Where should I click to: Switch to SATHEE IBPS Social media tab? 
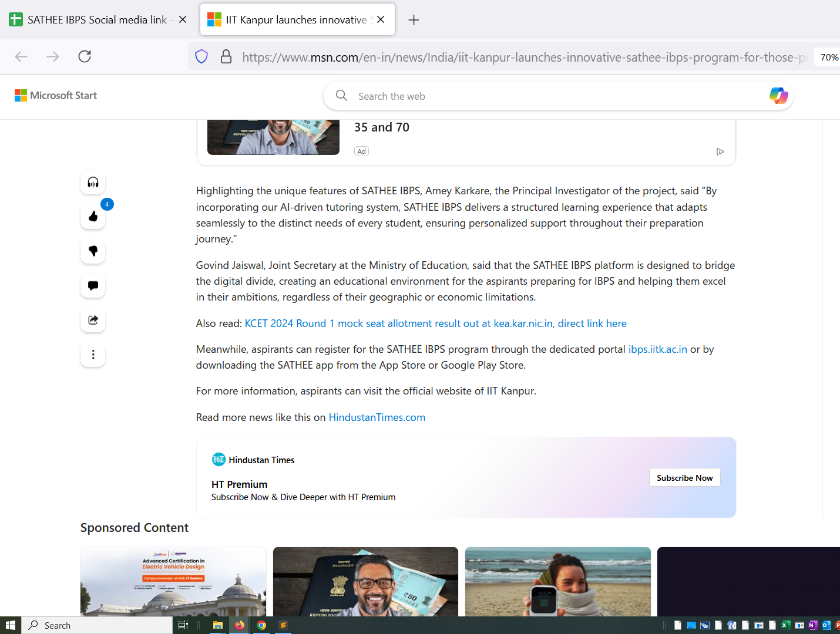coord(97,20)
